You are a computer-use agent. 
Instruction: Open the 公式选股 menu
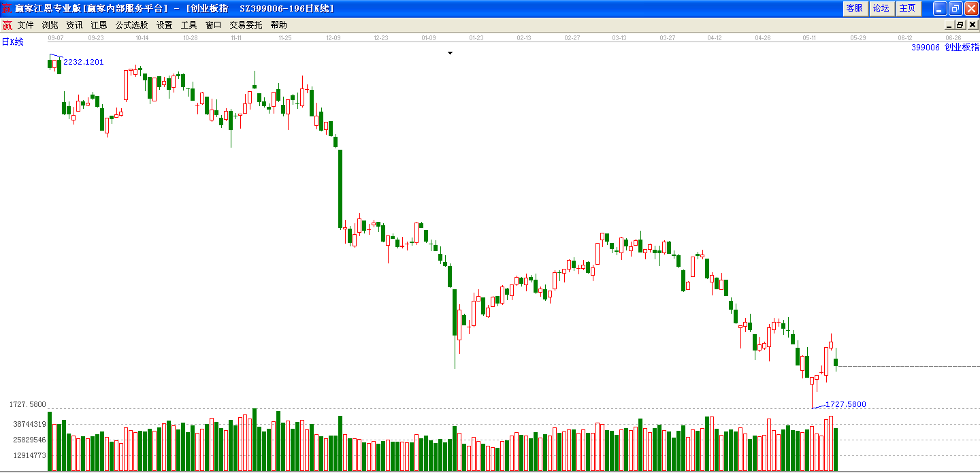coord(131,25)
